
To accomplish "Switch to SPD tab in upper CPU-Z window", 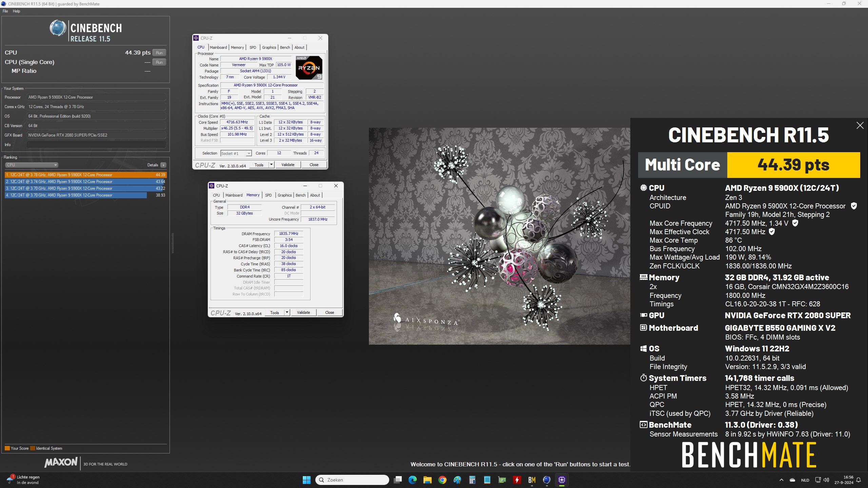I will tap(253, 47).
